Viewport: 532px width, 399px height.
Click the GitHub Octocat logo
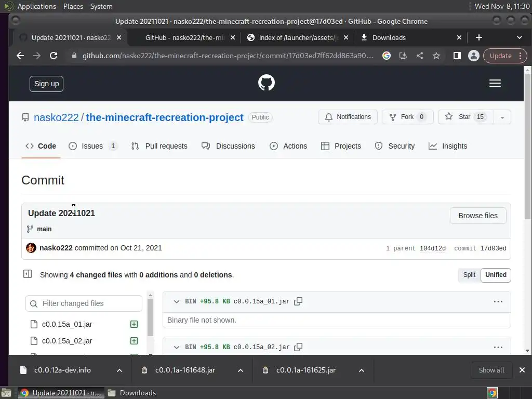pos(267,83)
